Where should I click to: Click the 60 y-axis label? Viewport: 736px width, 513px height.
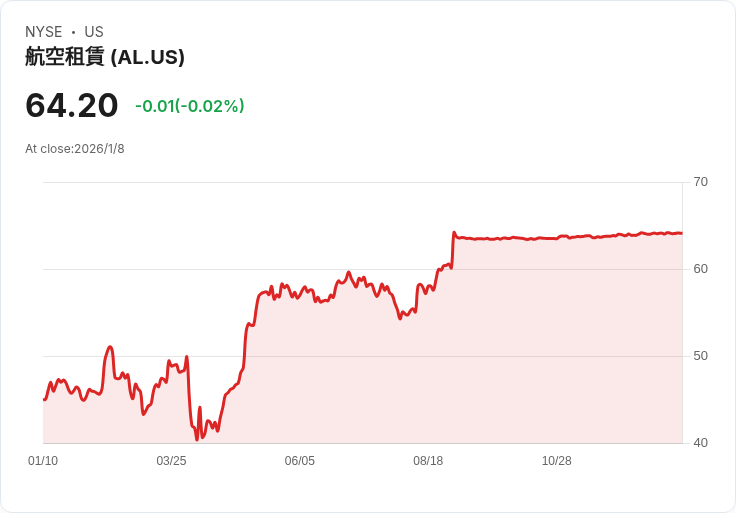tap(701, 269)
